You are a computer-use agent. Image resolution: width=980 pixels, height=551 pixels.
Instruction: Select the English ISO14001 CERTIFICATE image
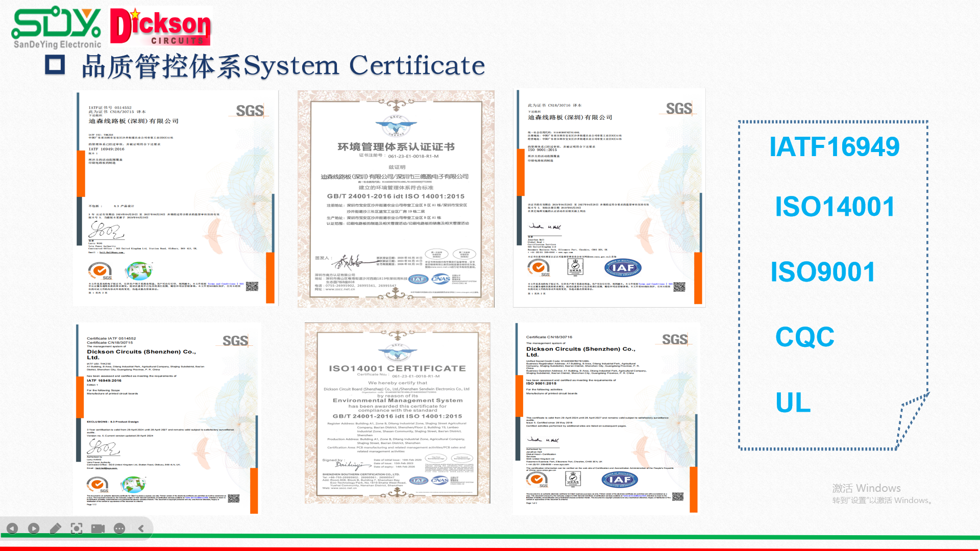click(398, 413)
